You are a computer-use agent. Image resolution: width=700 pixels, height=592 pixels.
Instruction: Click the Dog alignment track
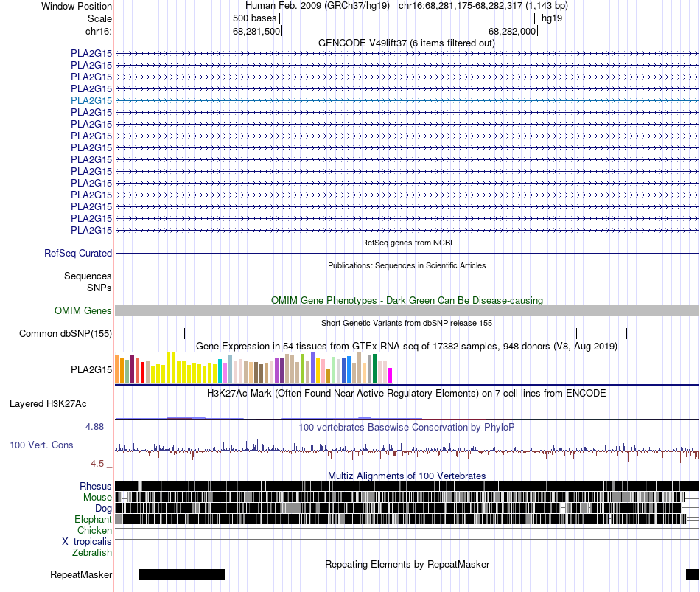pos(407,508)
